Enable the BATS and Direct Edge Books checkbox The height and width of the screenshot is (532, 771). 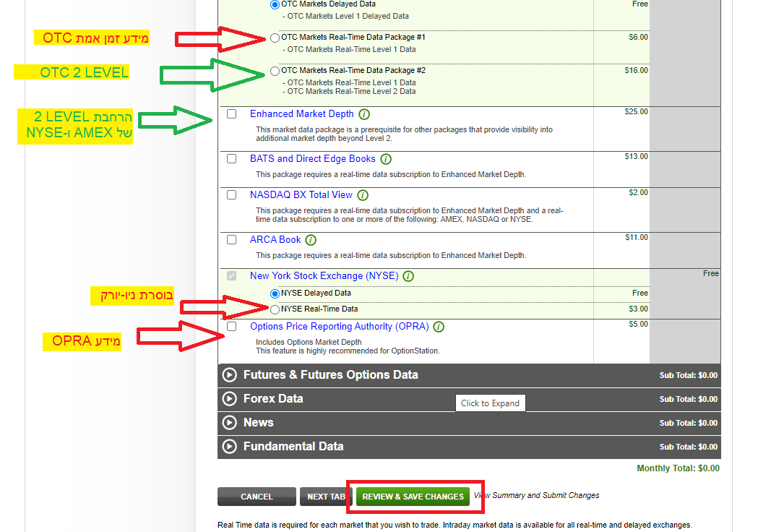click(x=231, y=159)
